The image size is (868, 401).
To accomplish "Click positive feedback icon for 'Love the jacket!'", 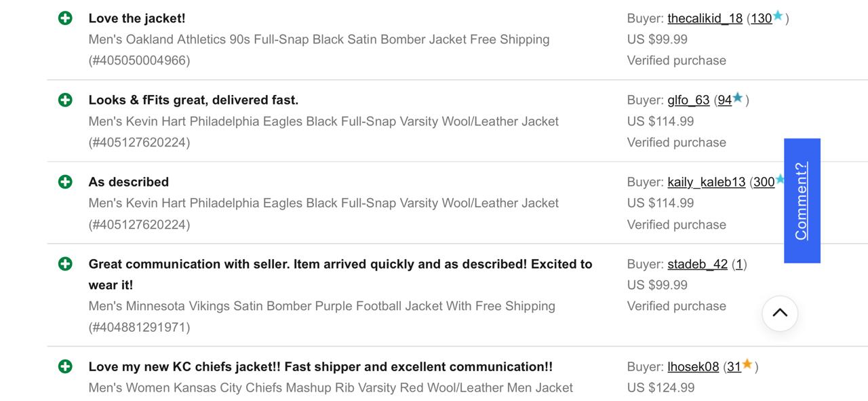I will (65, 18).
